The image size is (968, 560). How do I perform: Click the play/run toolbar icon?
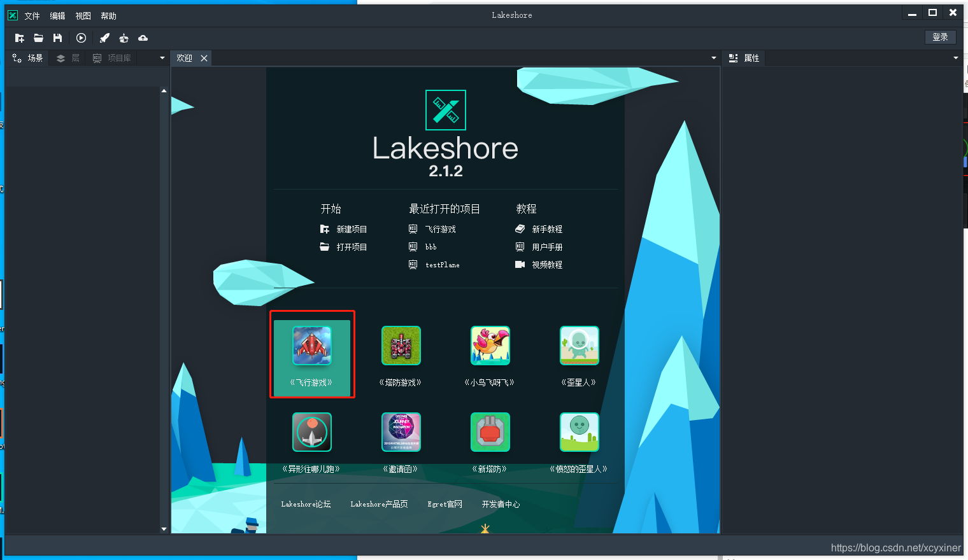(81, 38)
